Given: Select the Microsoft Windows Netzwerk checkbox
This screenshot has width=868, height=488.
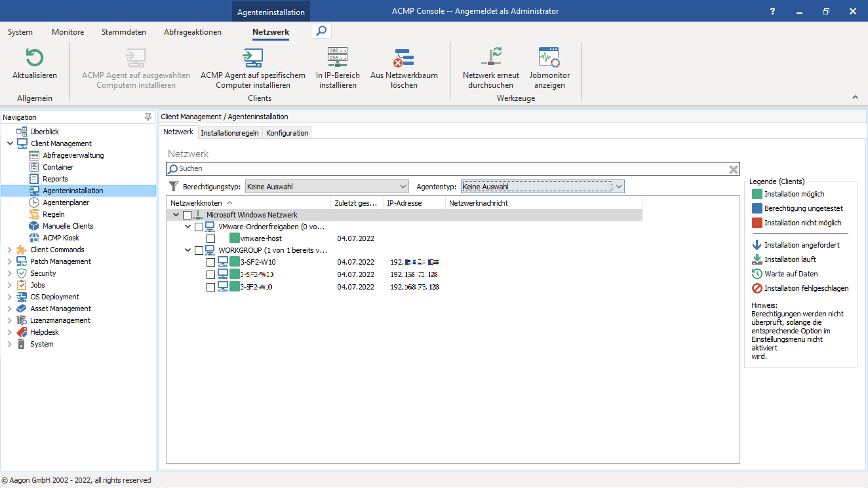Looking at the screenshot, I should tap(186, 214).
